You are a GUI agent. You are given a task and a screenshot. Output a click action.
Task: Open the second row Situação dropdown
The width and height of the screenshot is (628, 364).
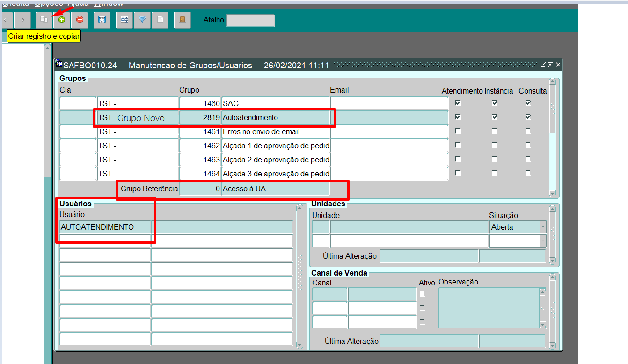[x=542, y=241]
